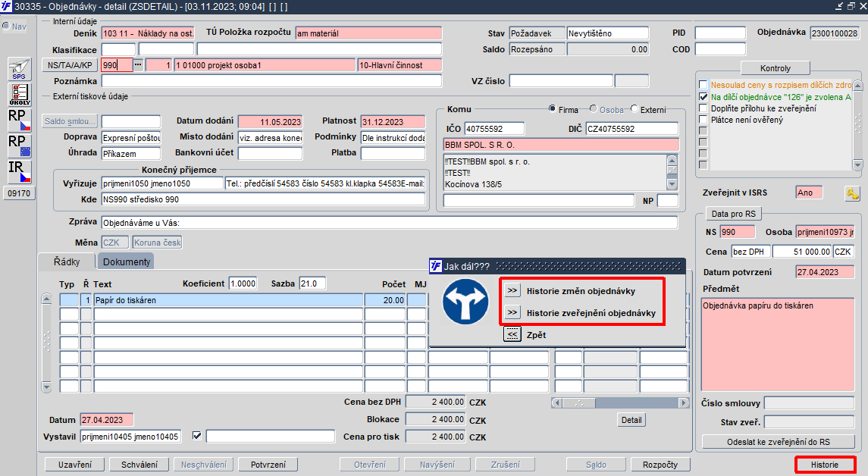Click the Platnost field 31.12.2023
The image size is (868, 476).
click(393, 122)
